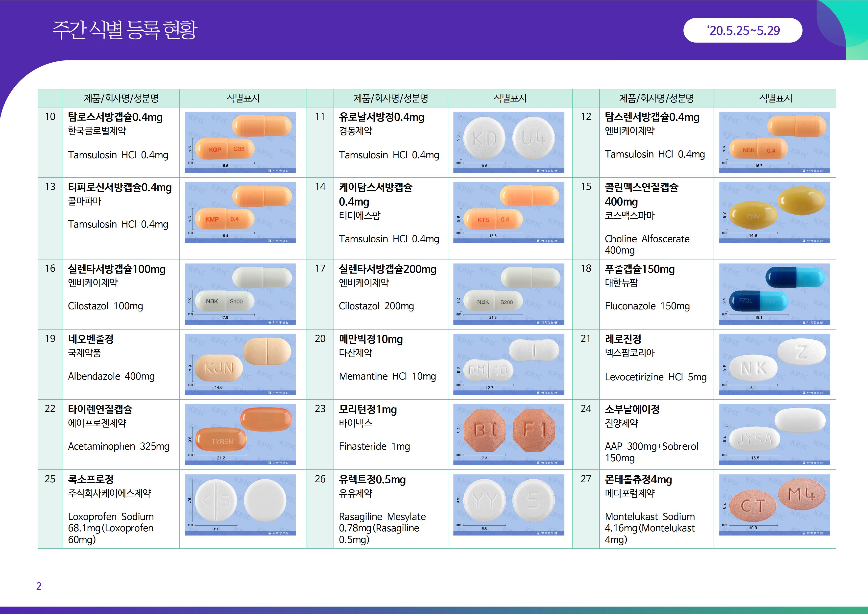Click the date range badge '20.5.25~5.29
This screenshot has width=868, height=614.
coord(743,30)
